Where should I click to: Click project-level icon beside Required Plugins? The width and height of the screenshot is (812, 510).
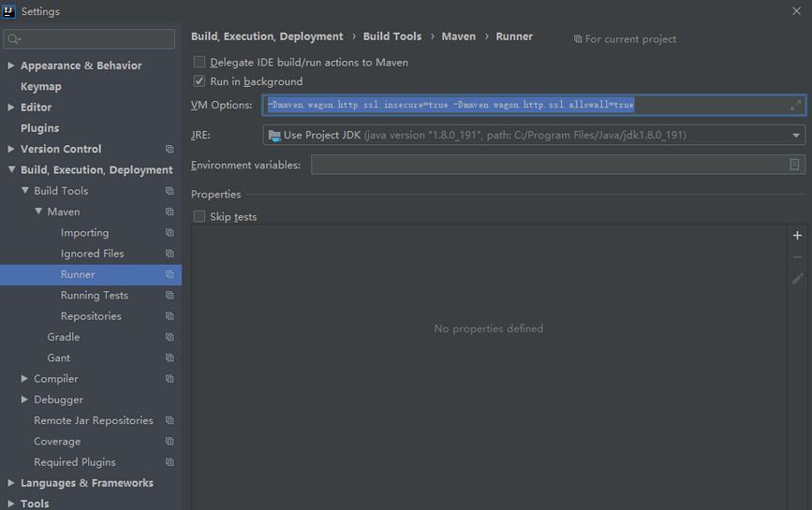170,462
